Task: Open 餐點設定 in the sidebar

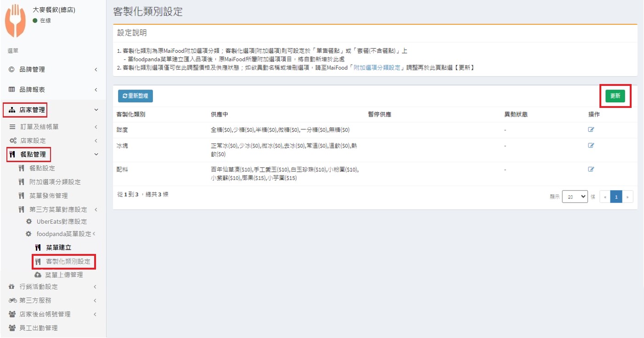Action: [x=42, y=168]
